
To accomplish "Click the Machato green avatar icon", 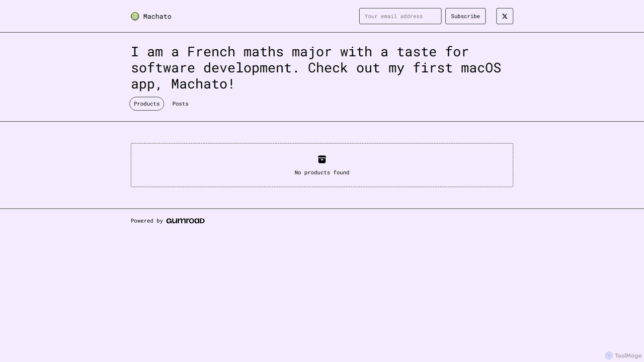I will (x=135, y=16).
